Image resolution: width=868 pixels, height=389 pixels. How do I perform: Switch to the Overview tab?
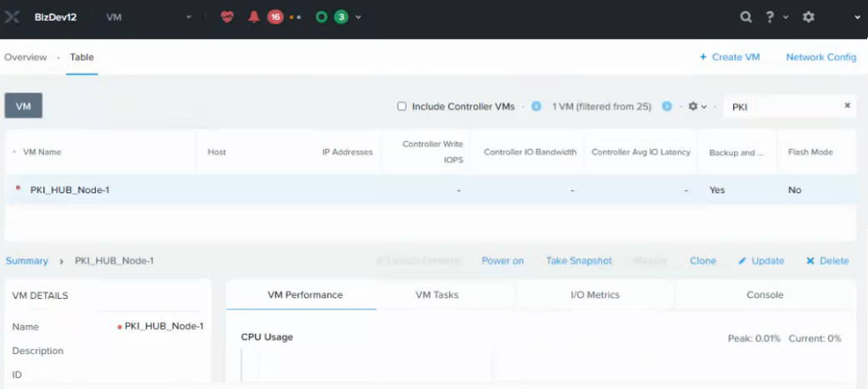26,57
